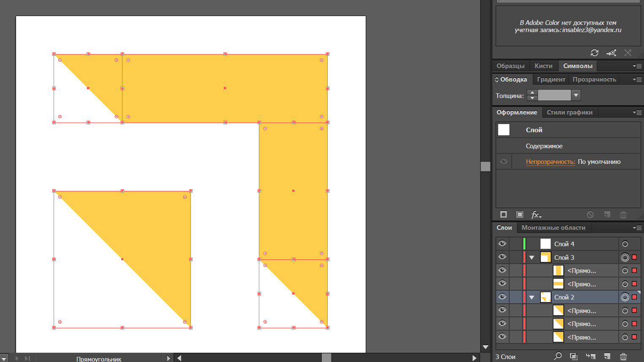Click the selection indicator square of Слой 2
This screenshot has width=644, height=362.
click(x=634, y=297)
